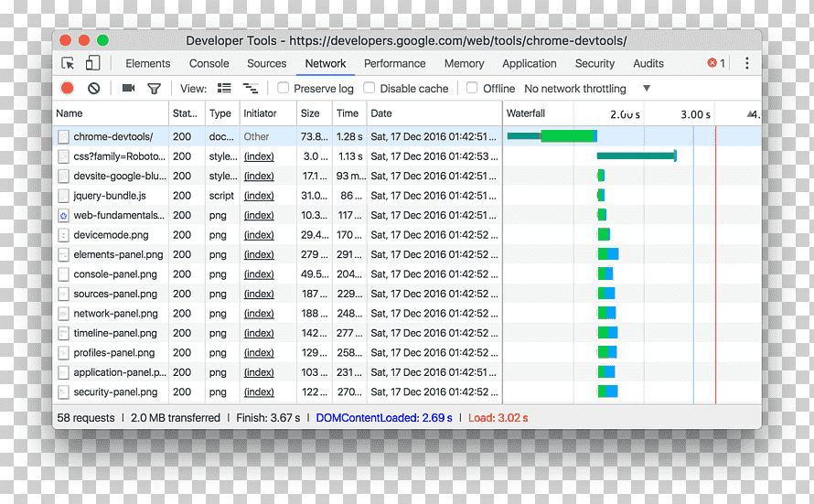Viewport: 814px width, 504px height.
Task: Sort by the Name column header
Action: [x=111, y=113]
